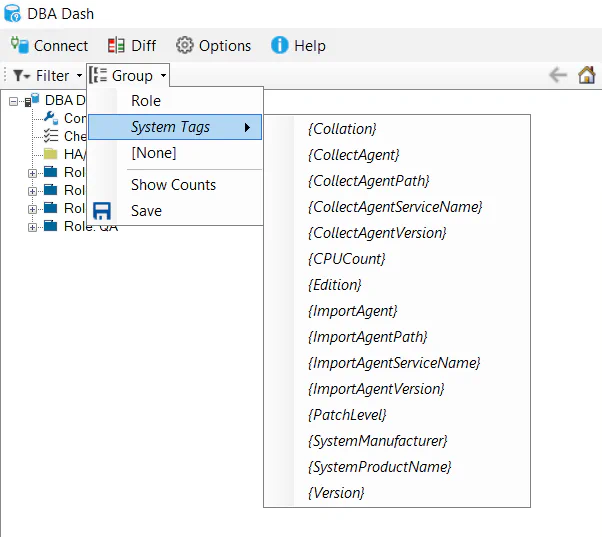Expand the Role: QA tree node
Screen dimensions: 602x537
coord(33,227)
